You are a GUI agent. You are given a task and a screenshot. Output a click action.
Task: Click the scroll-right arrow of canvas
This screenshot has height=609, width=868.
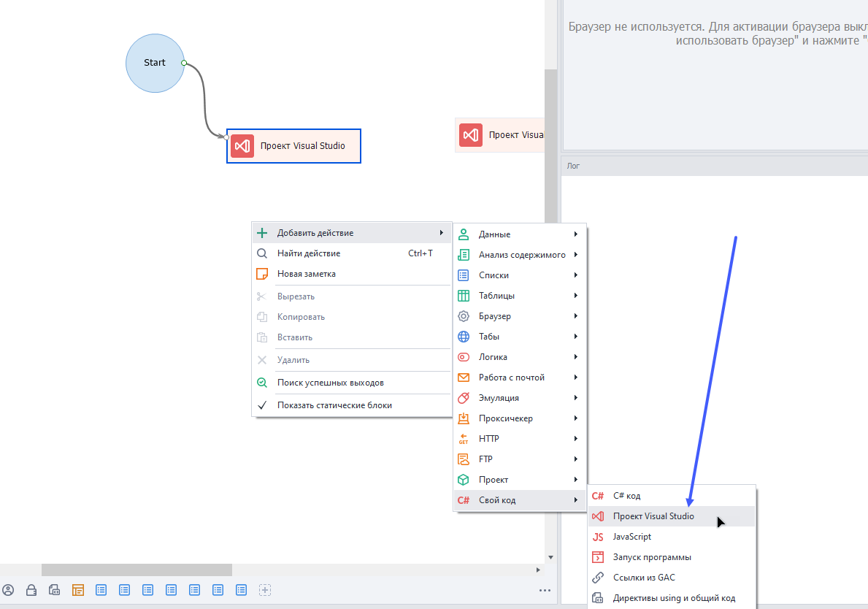538,570
